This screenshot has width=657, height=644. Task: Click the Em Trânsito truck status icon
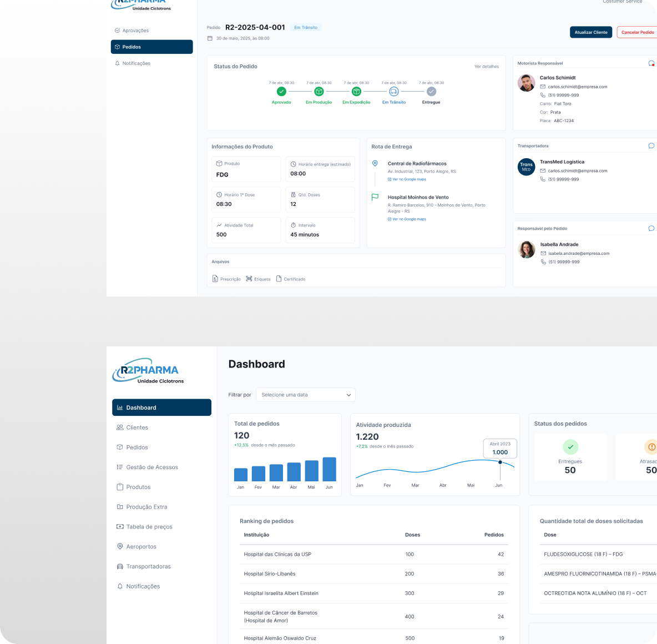coord(394,92)
